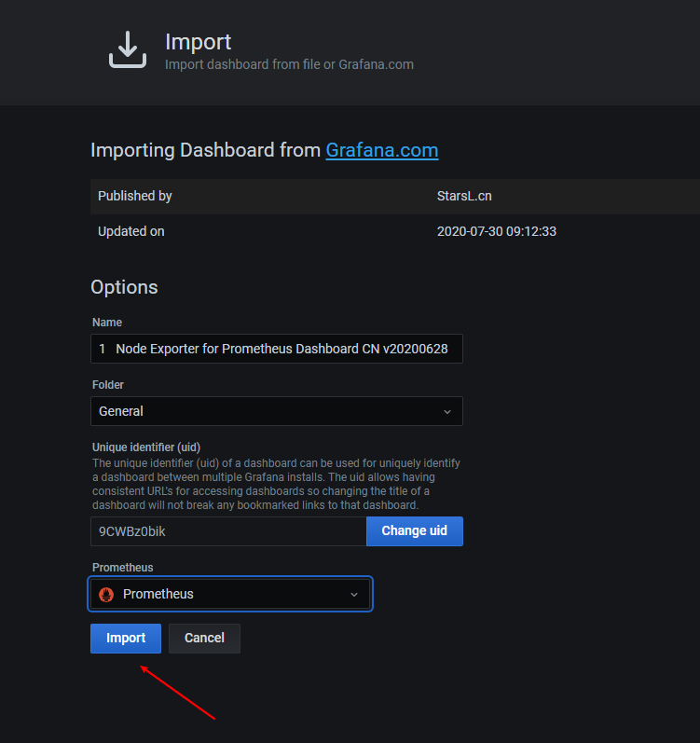Viewport: 700px width, 743px height.
Task: Click the uid field containing 9CWBz0bik
Action: coord(228,531)
